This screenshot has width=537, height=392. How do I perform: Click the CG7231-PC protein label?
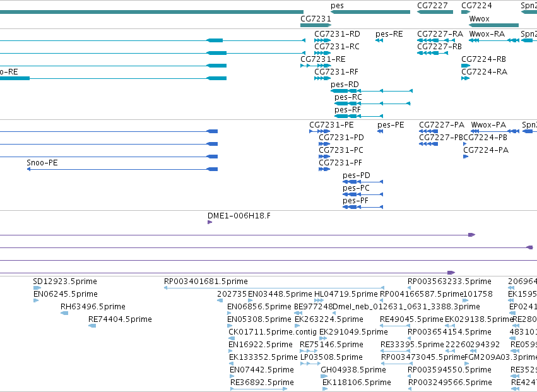(x=341, y=150)
